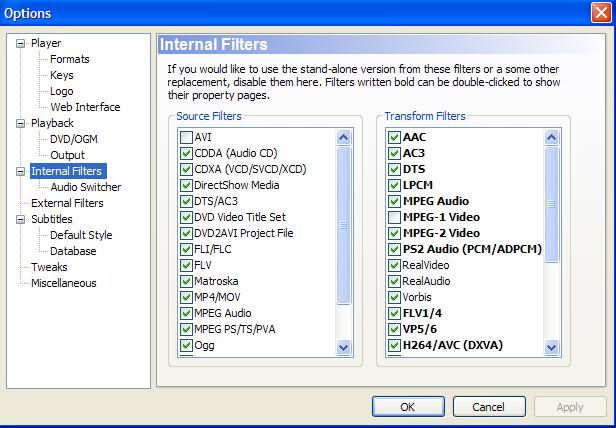This screenshot has height=428, width=616.
Task: Open Audio Switcher settings
Action: click(86, 187)
